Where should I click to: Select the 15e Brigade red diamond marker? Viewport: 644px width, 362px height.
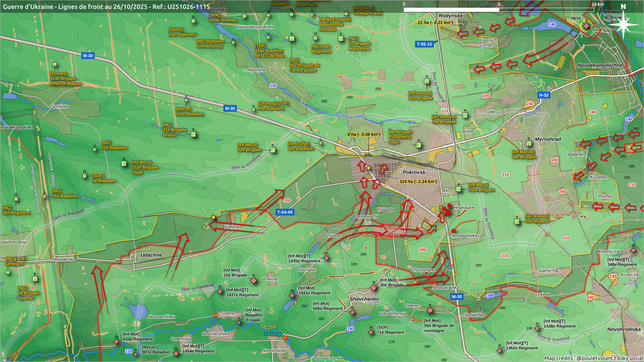[254, 280]
